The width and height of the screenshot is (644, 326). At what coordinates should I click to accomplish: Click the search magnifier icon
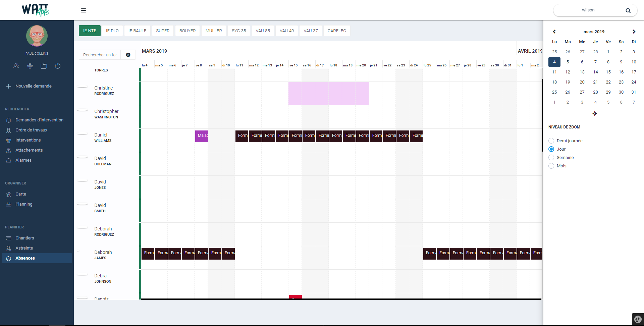tap(628, 10)
